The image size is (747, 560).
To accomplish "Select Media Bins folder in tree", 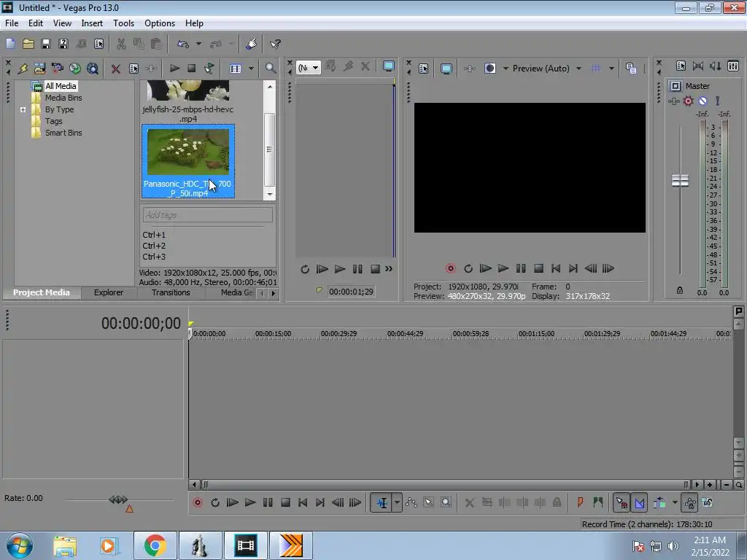I will point(63,98).
